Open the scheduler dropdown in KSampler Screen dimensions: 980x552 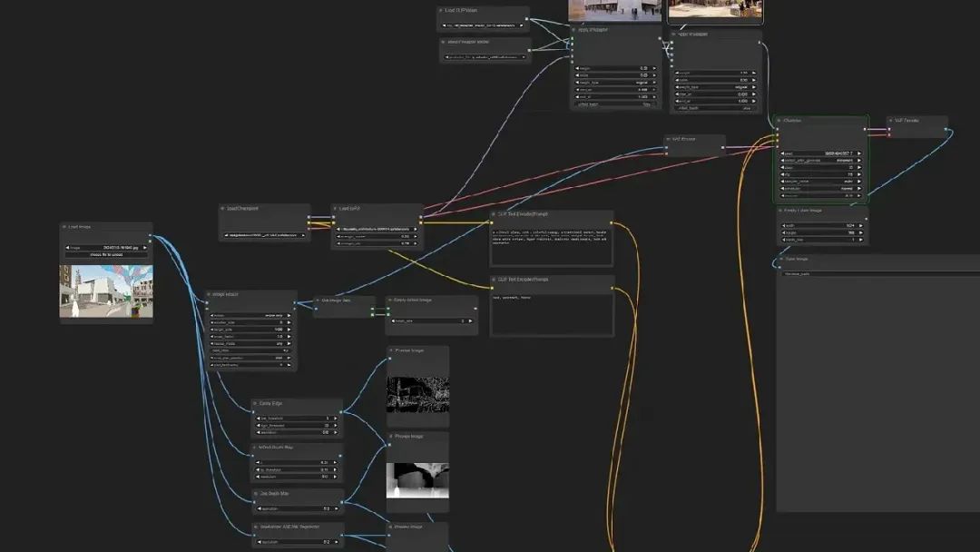(x=820, y=188)
